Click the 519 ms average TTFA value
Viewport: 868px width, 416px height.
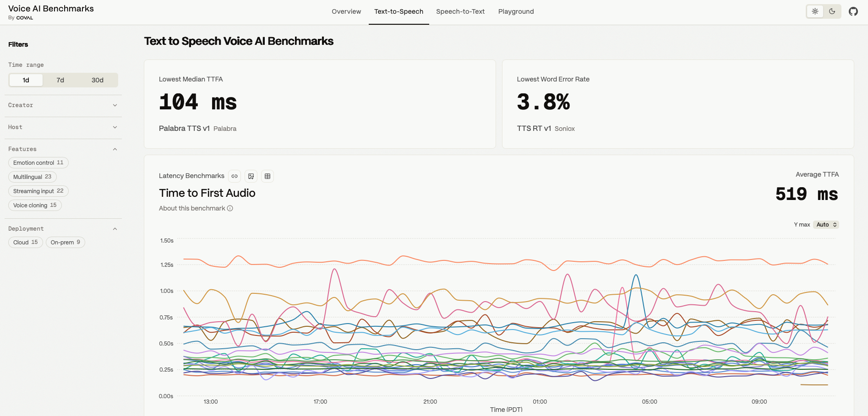tap(807, 194)
